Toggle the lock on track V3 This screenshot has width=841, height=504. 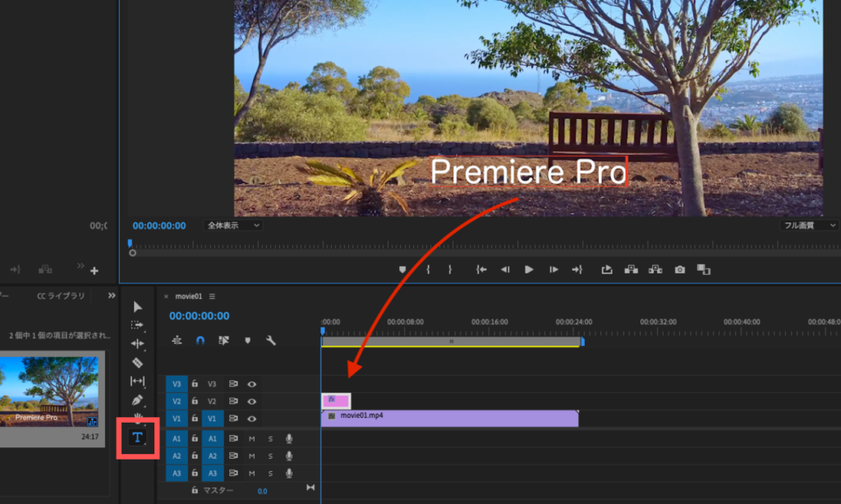(x=195, y=384)
